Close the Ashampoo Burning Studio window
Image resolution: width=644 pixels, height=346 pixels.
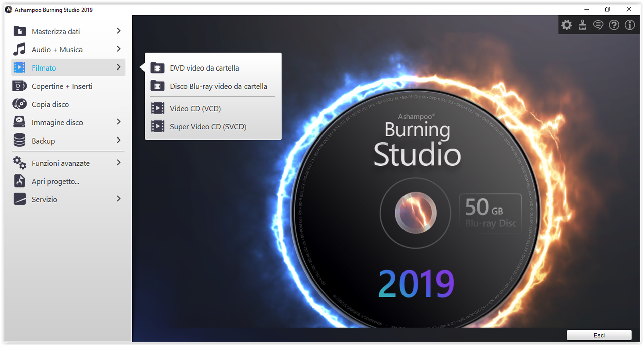click(629, 9)
